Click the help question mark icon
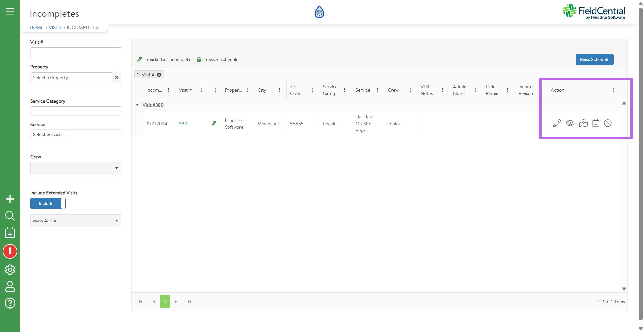 [10, 303]
